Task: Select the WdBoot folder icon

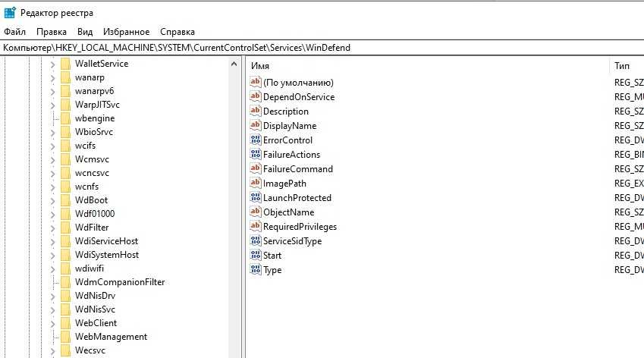Action: pos(65,200)
